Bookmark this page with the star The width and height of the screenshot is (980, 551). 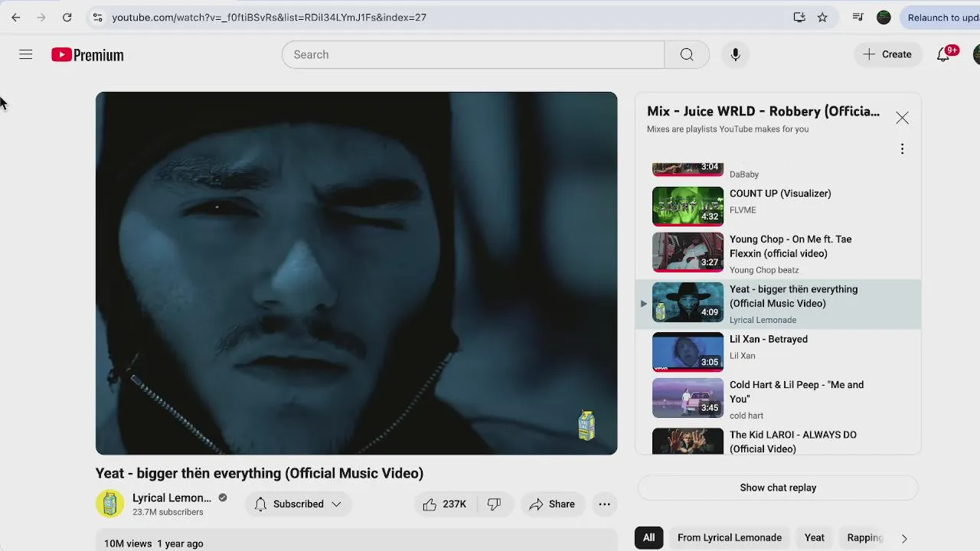(822, 17)
